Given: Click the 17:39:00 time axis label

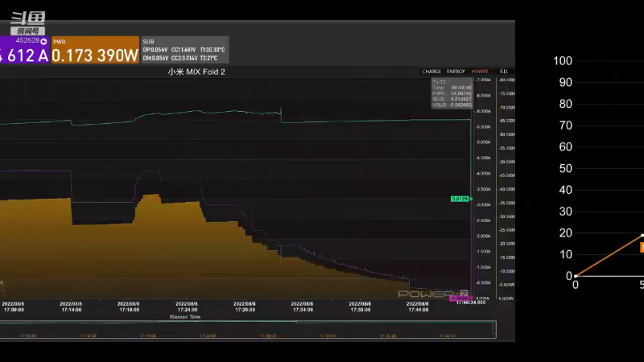Looking at the screenshot, I should tap(360, 307).
